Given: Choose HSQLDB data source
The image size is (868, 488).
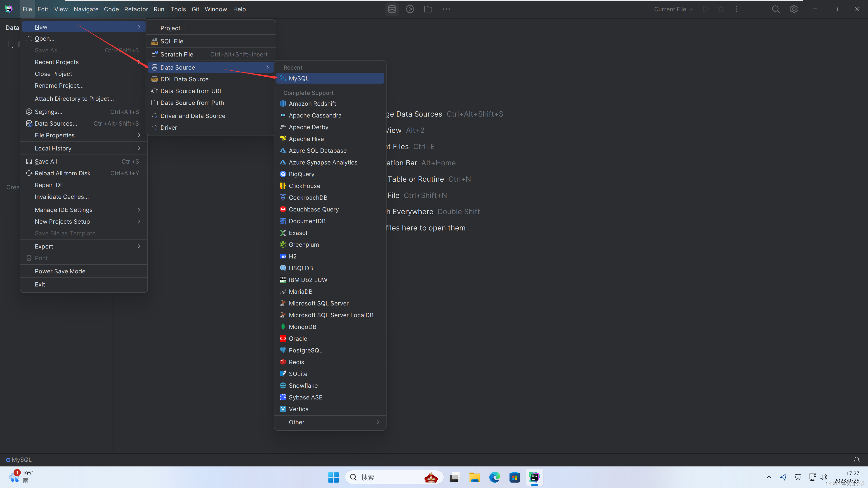Looking at the screenshot, I should click(330, 268).
